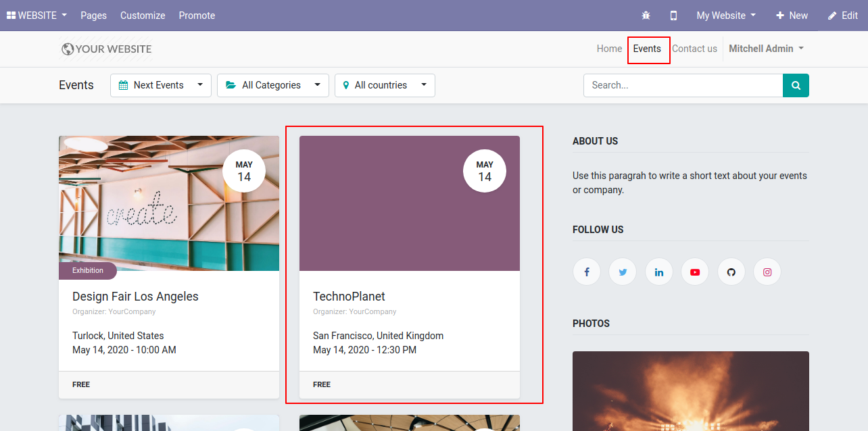
Task: Click 'May 14, 2020 - 12:30 PM' text
Action: pos(365,350)
